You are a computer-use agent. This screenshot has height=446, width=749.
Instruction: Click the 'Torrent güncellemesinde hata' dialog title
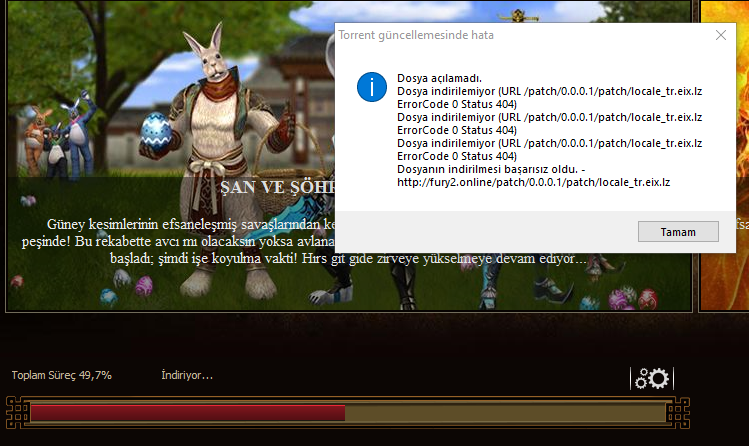click(416, 35)
